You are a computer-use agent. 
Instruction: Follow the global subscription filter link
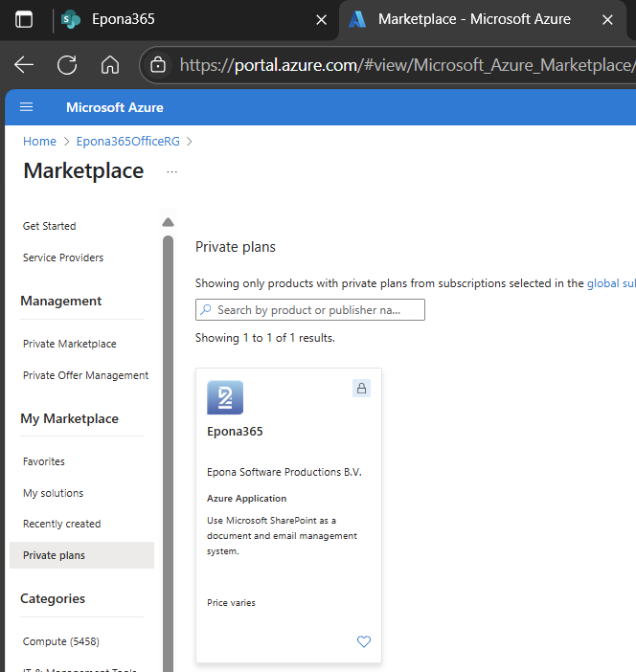pyautogui.click(x=611, y=283)
